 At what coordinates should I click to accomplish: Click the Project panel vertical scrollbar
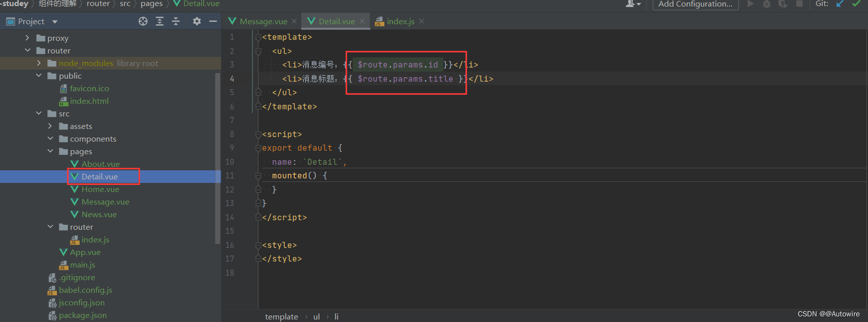pos(218,158)
